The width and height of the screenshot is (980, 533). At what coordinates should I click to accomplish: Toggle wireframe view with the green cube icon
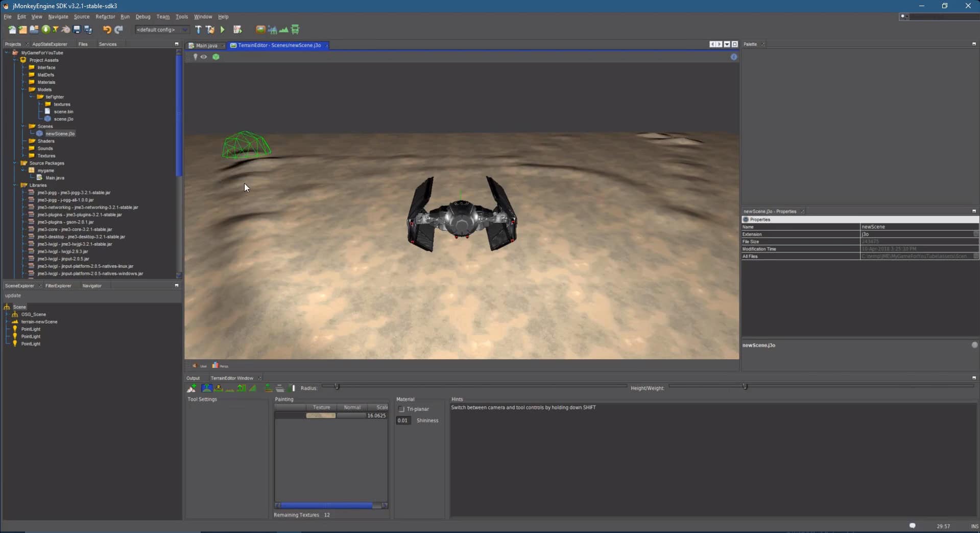[x=216, y=57]
